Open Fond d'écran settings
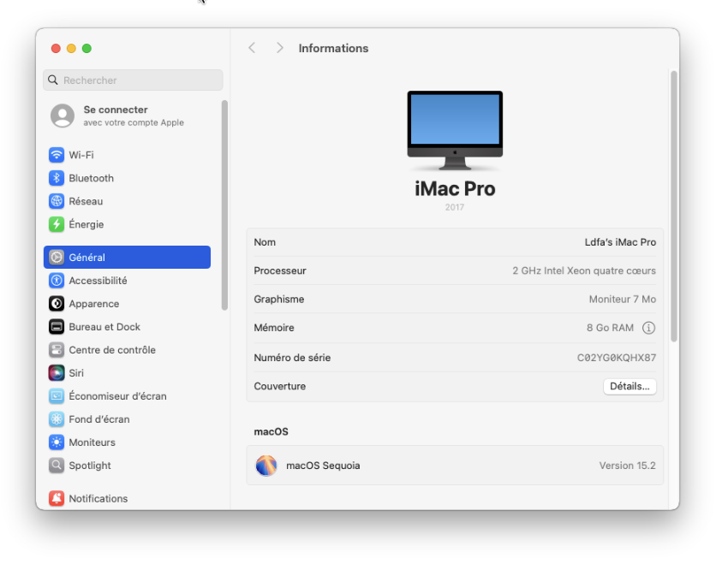 coord(127,419)
